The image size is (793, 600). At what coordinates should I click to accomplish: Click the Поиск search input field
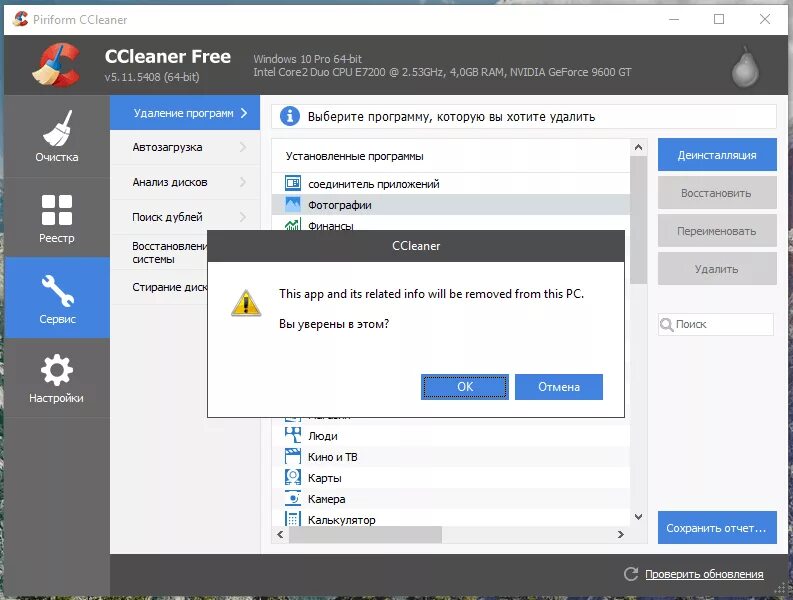[x=716, y=324]
